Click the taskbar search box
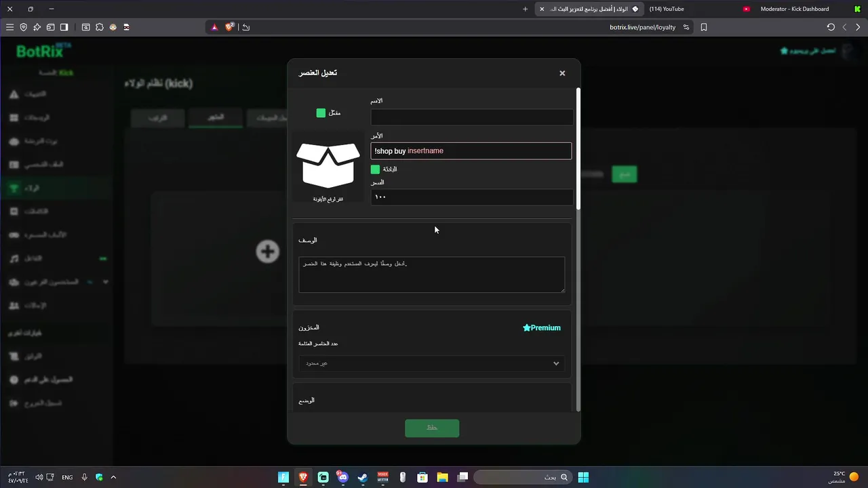Viewport: 868px width, 488px height. [x=522, y=477]
